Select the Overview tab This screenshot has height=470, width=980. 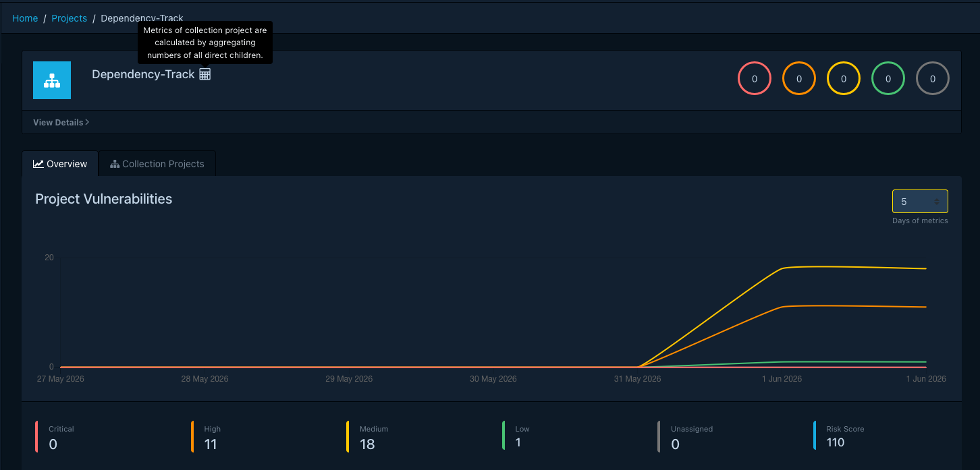tap(60, 164)
